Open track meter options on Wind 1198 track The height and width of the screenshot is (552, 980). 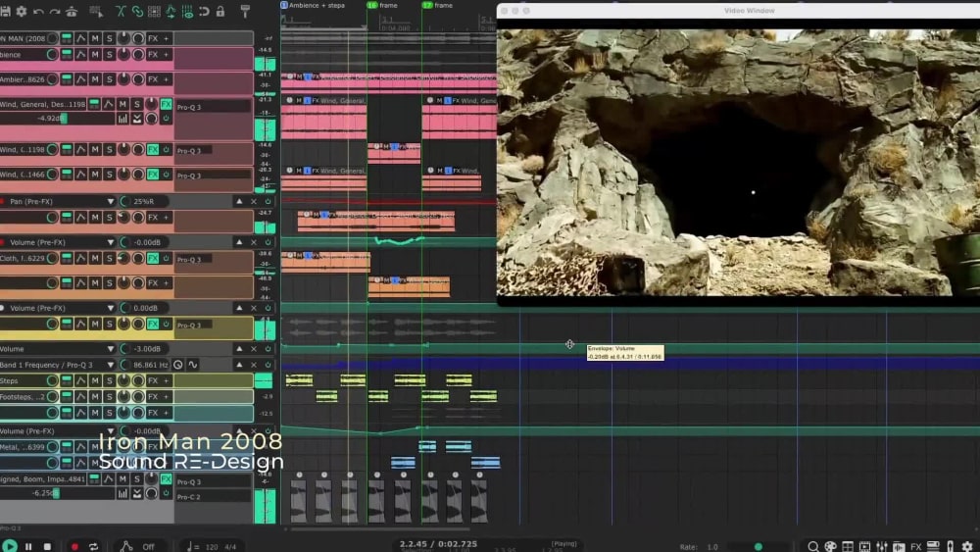[x=122, y=119]
